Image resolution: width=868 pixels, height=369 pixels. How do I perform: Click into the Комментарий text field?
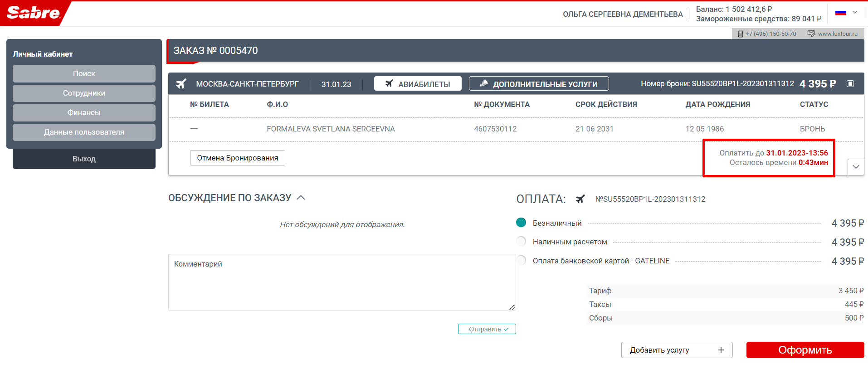click(341, 282)
